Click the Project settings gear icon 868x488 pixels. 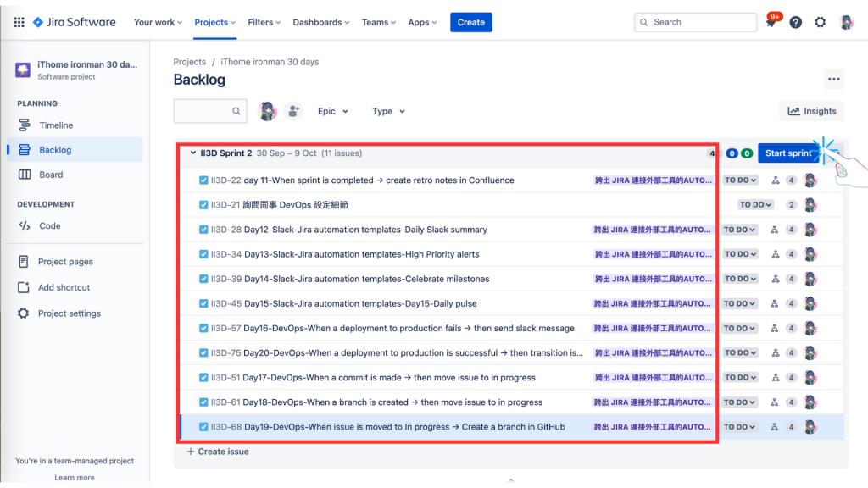[x=23, y=313]
